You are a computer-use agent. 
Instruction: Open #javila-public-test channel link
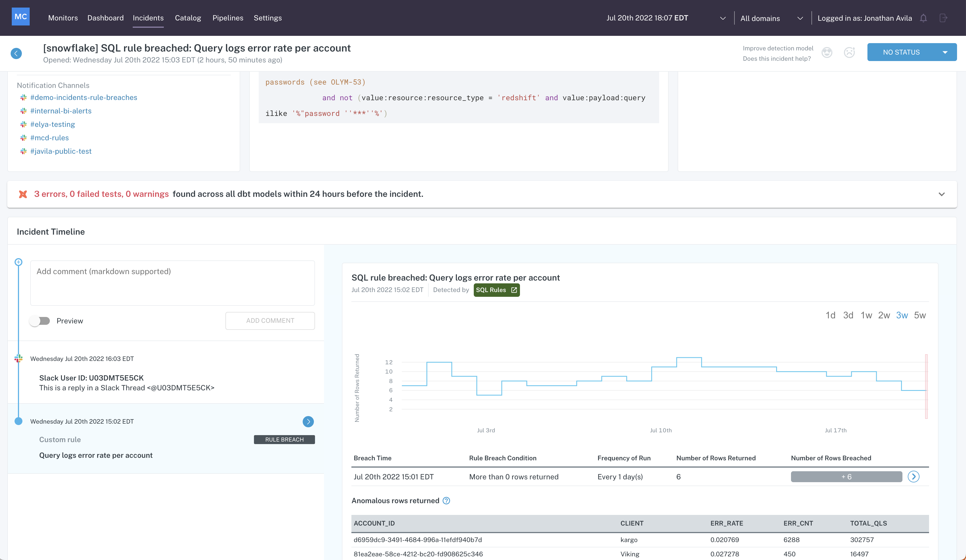pyautogui.click(x=61, y=151)
